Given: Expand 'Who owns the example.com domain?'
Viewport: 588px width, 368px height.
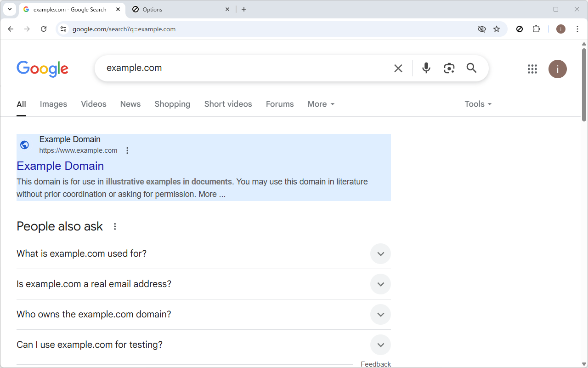Looking at the screenshot, I should tap(380, 314).
